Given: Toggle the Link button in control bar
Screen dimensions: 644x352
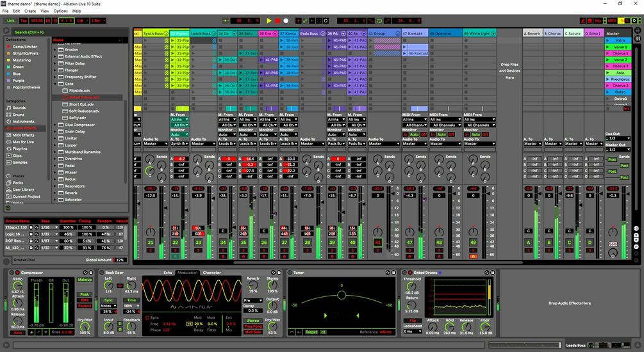Looking at the screenshot, I should coord(11,20).
